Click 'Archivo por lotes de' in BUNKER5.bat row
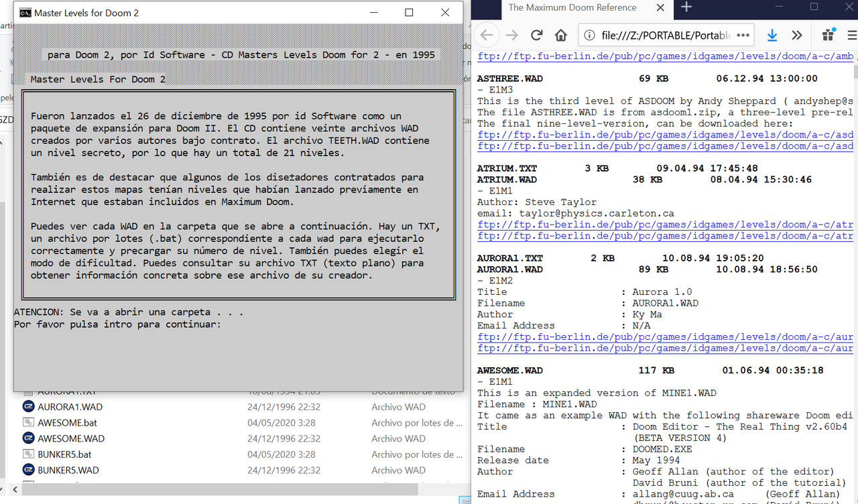 (x=417, y=454)
